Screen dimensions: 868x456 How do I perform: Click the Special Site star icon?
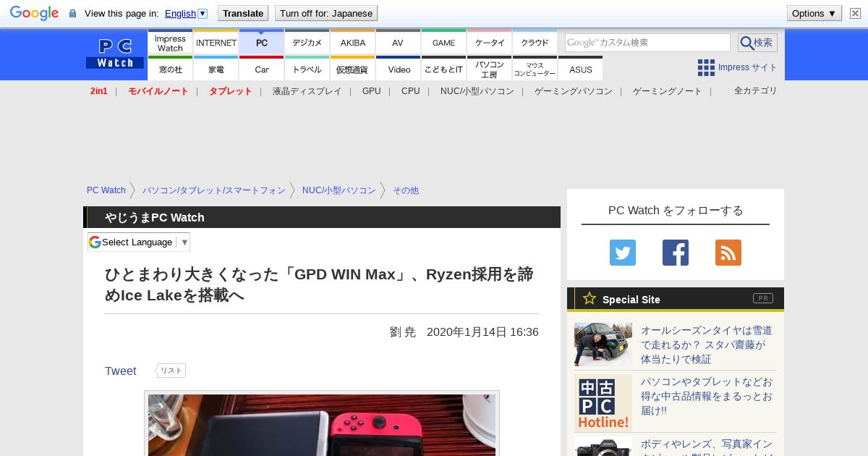[590, 298]
